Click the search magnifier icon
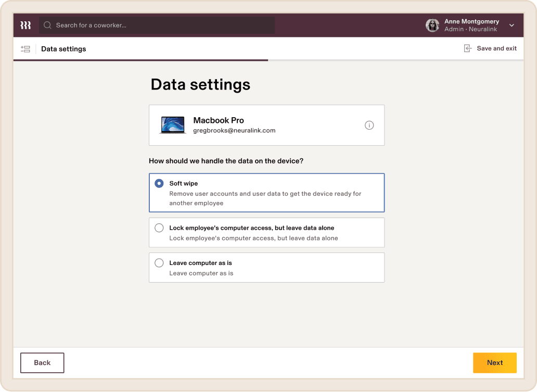537x392 pixels. pyautogui.click(x=47, y=25)
